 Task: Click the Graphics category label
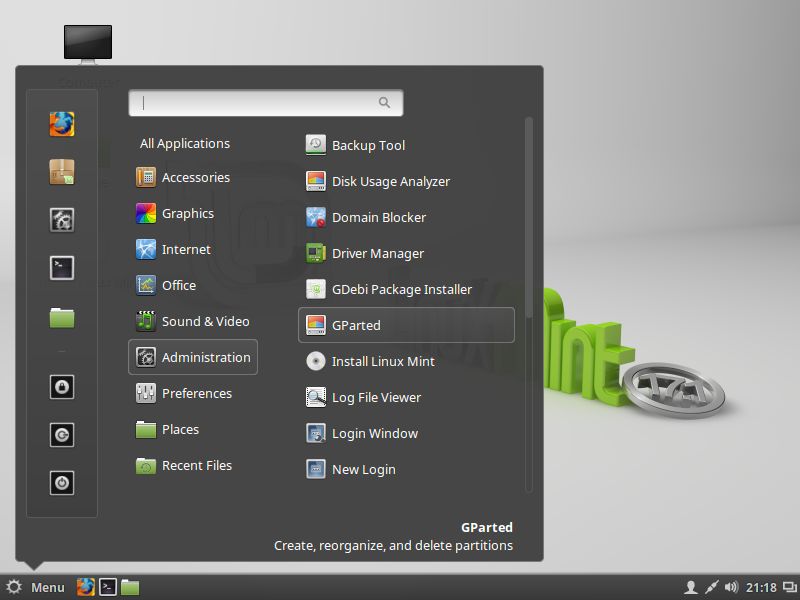point(188,214)
